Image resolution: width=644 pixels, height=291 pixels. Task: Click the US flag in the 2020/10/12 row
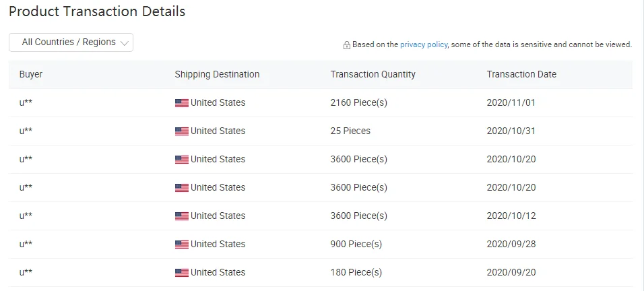coord(181,216)
